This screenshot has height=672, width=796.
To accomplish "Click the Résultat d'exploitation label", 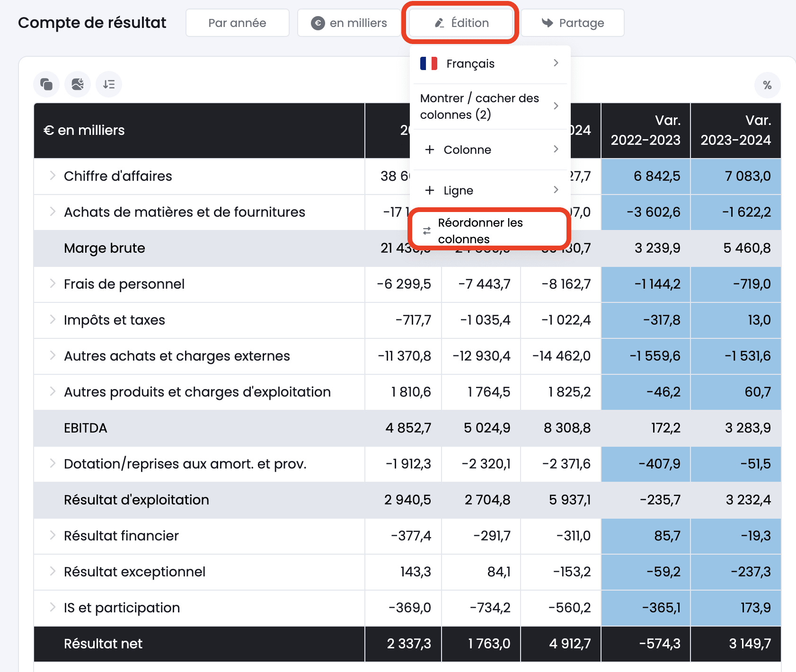I will coord(136,500).
